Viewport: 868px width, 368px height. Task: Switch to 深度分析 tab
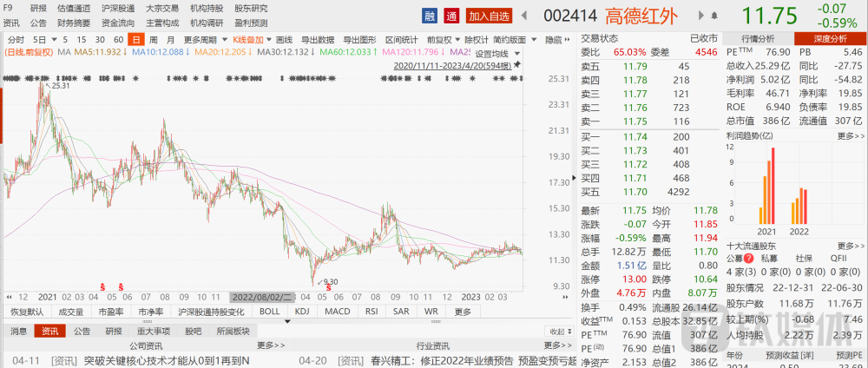tap(830, 38)
